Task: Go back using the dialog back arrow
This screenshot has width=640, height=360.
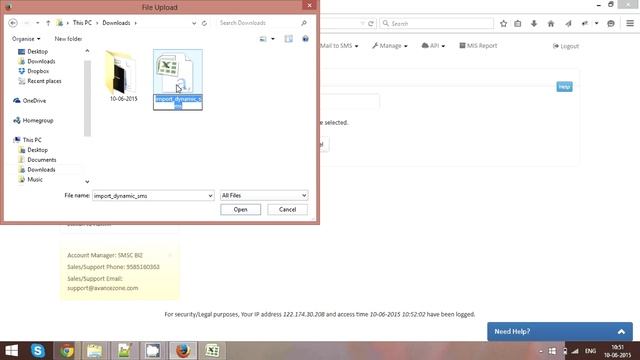Action: pos(13,23)
